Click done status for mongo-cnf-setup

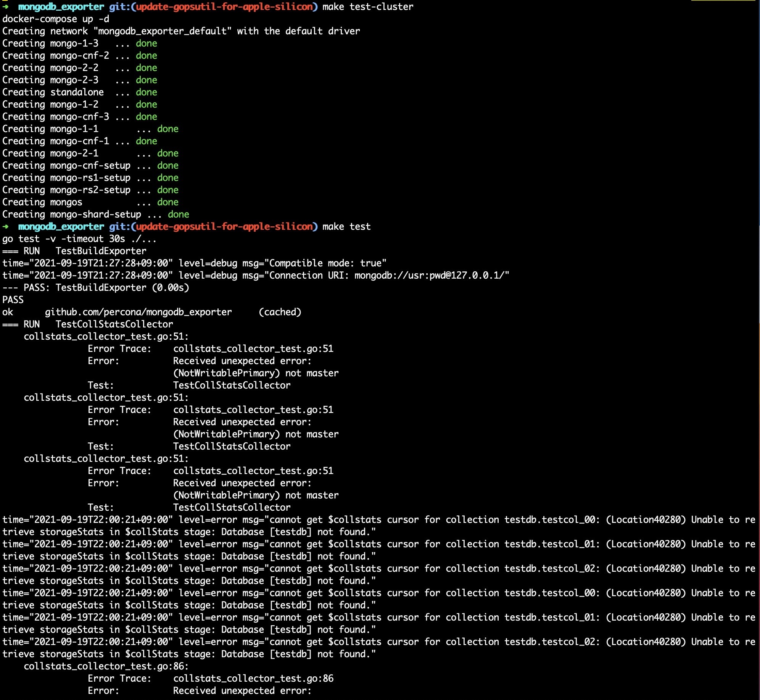point(167,165)
